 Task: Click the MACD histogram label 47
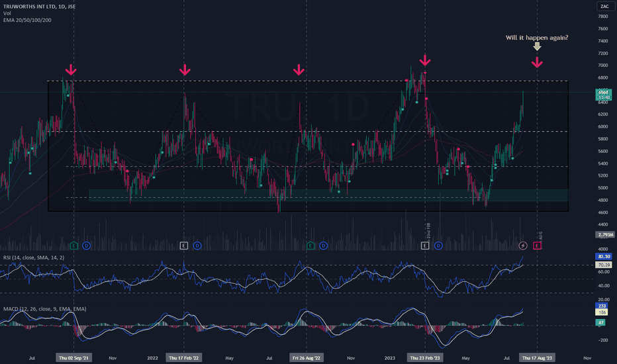coord(601,322)
